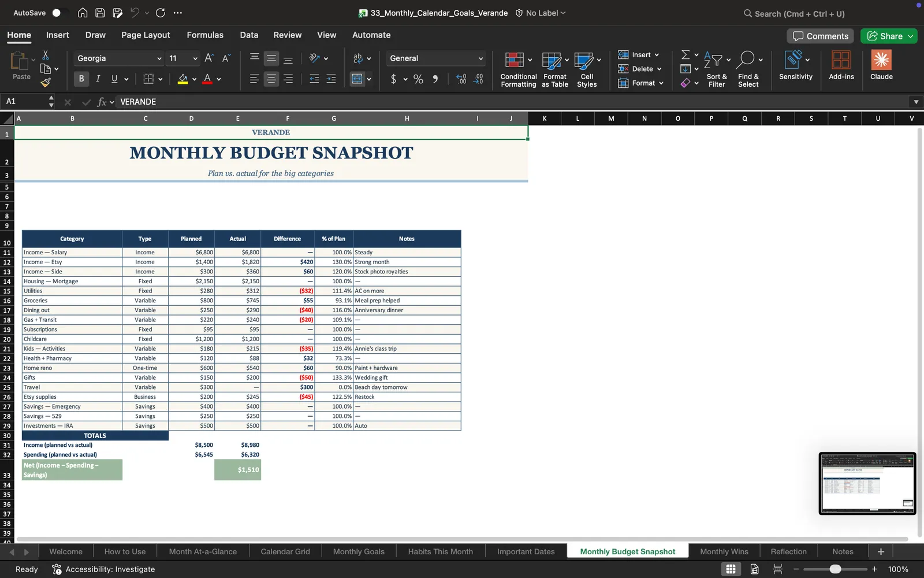Add a new sheet with plus button
This screenshot has height=578, width=924.
coord(881,551)
